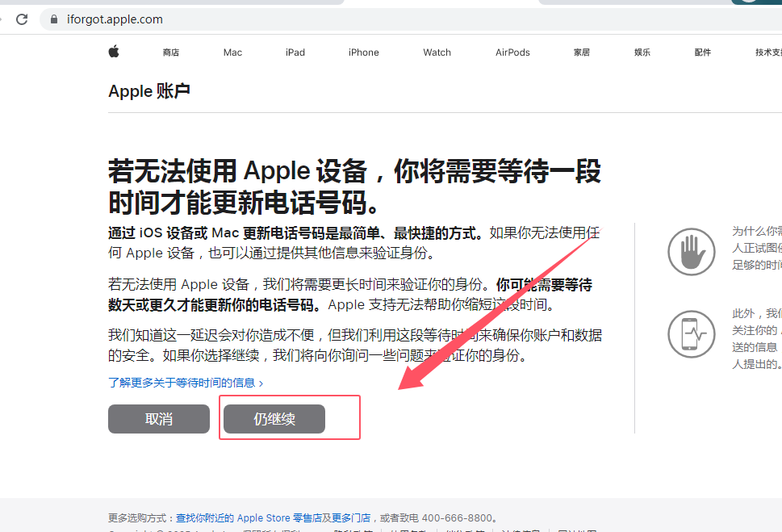782x532 pixels.
Task: Click the phone activity icon in the sidebar
Action: 692,334
